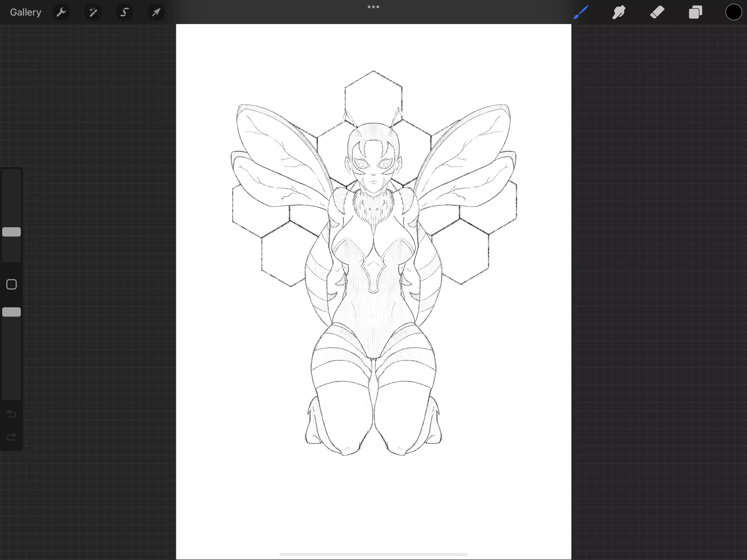Image resolution: width=747 pixels, height=560 pixels.
Task: Tap the Undo arrow in the sidebar
Action: click(11, 414)
